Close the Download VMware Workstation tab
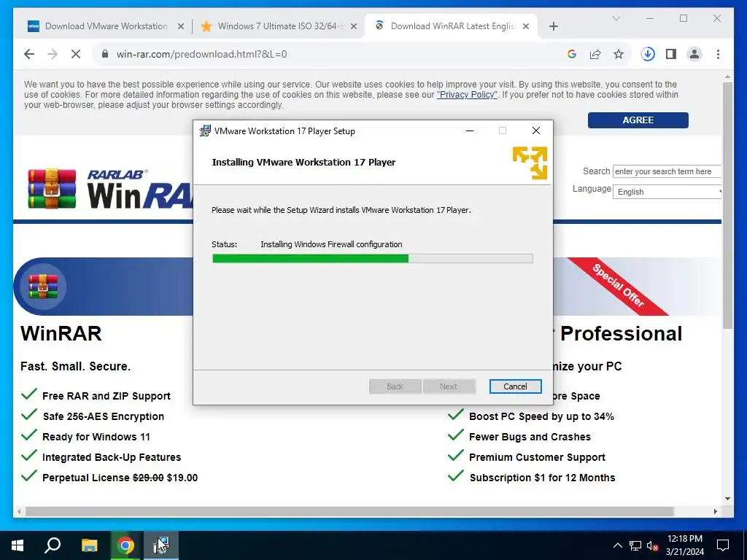The height and width of the screenshot is (560, 747). pyautogui.click(x=181, y=26)
